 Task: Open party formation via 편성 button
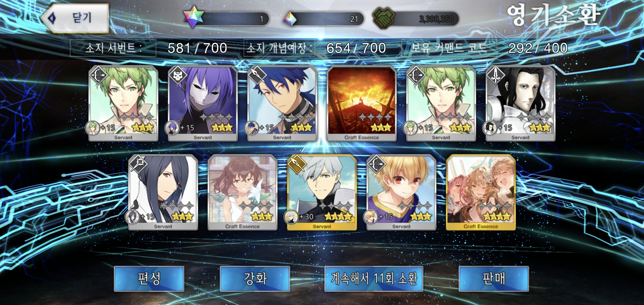pyautogui.click(x=149, y=278)
